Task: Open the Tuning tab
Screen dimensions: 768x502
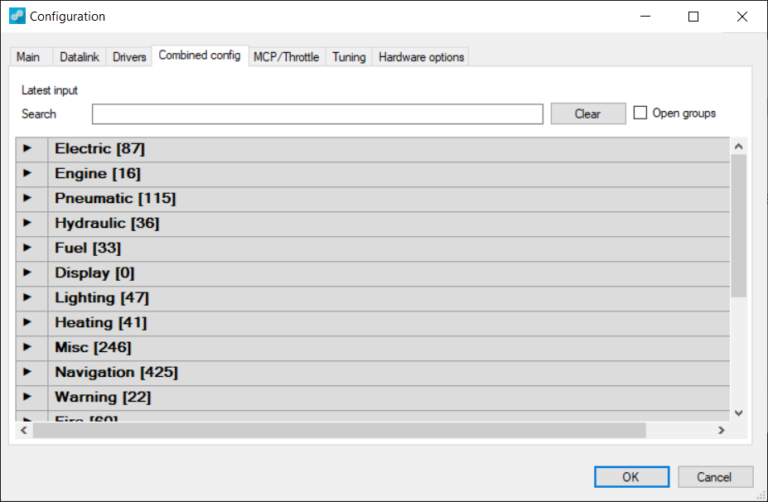Action: 349,57
